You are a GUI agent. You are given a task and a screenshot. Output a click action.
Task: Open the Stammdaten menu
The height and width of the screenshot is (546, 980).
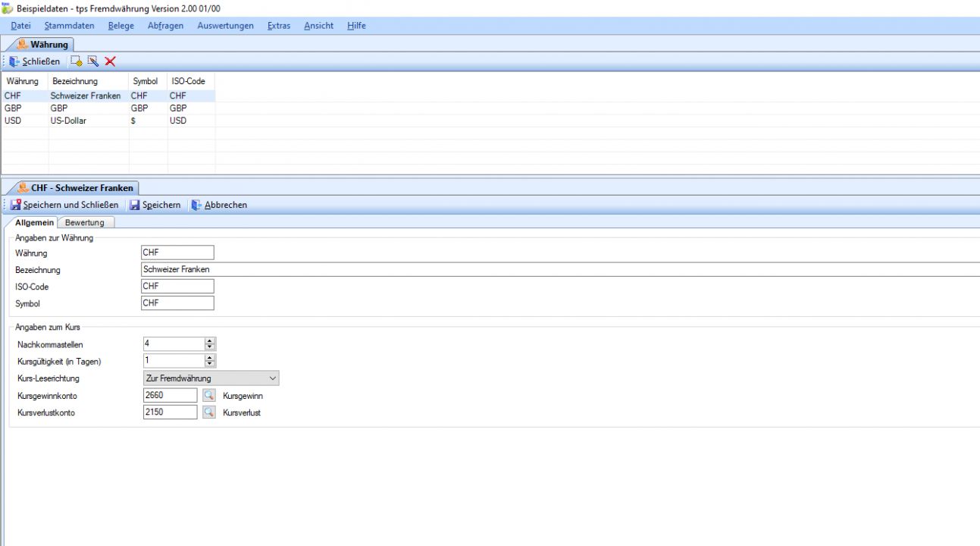pos(69,26)
